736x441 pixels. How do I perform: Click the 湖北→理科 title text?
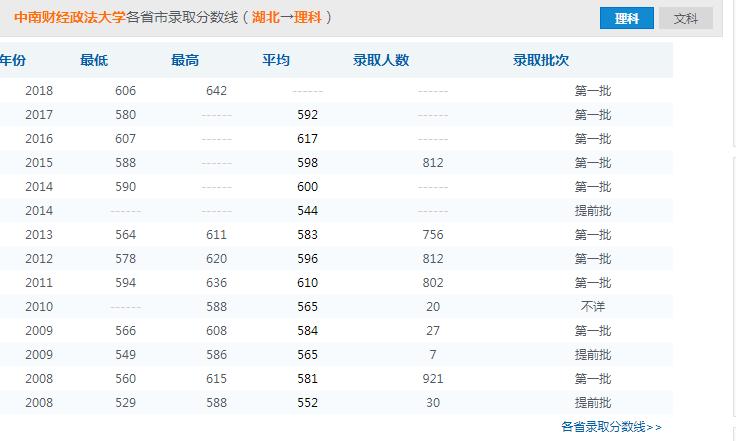(287, 17)
